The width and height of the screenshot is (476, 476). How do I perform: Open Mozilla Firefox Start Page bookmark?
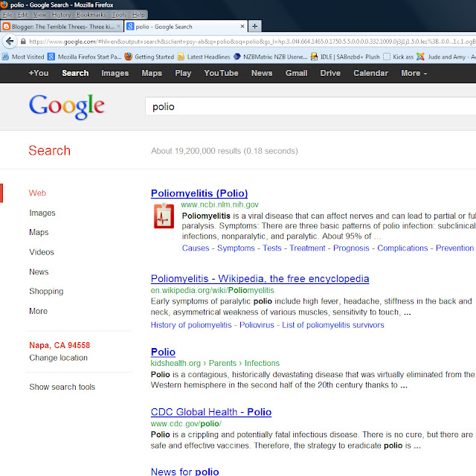click(x=85, y=57)
